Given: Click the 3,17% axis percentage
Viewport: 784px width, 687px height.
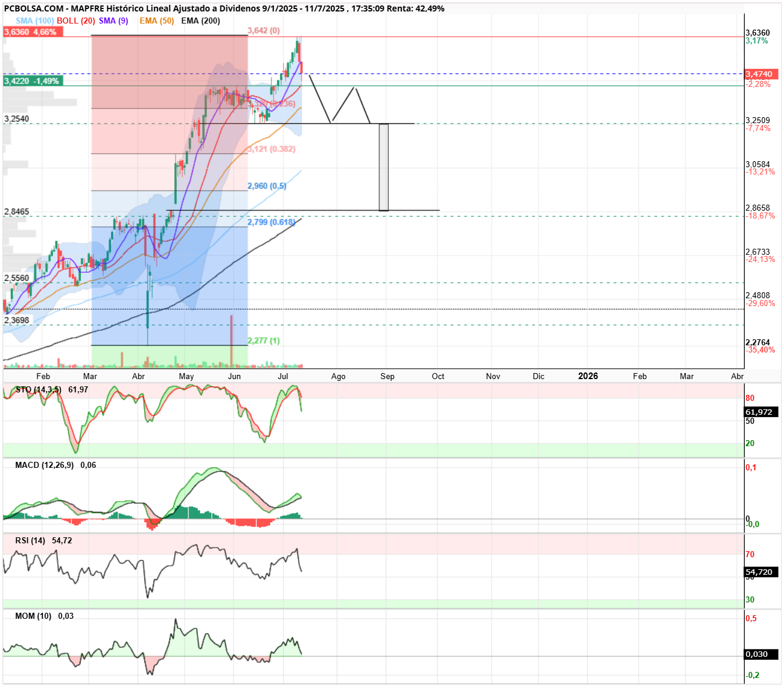Looking at the screenshot, I should point(757,41).
